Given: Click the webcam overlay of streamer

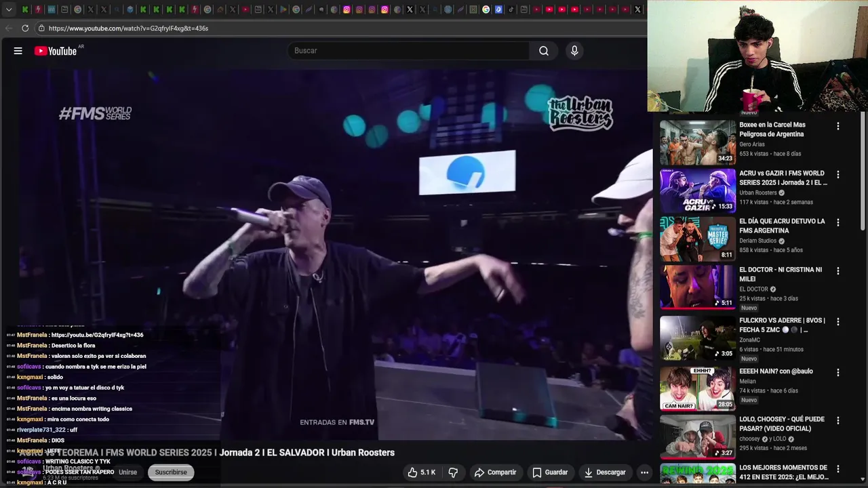Looking at the screenshot, I should click(x=757, y=56).
